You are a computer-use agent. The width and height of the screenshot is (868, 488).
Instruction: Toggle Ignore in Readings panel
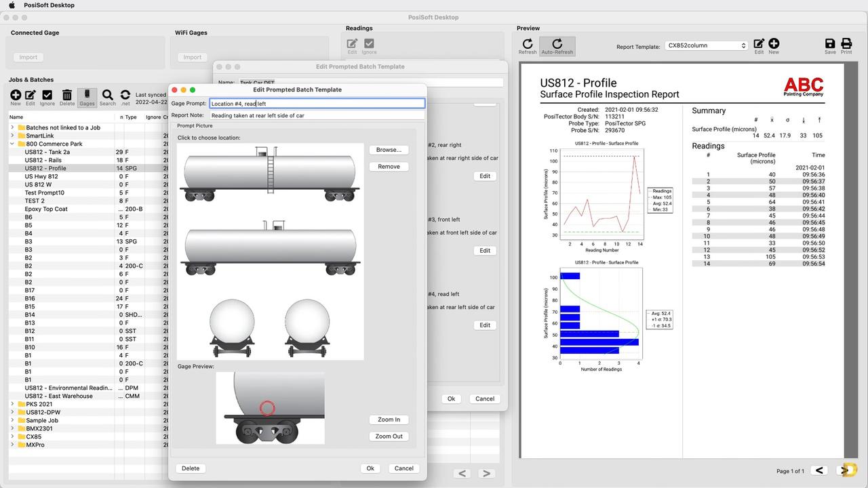pyautogui.click(x=369, y=45)
